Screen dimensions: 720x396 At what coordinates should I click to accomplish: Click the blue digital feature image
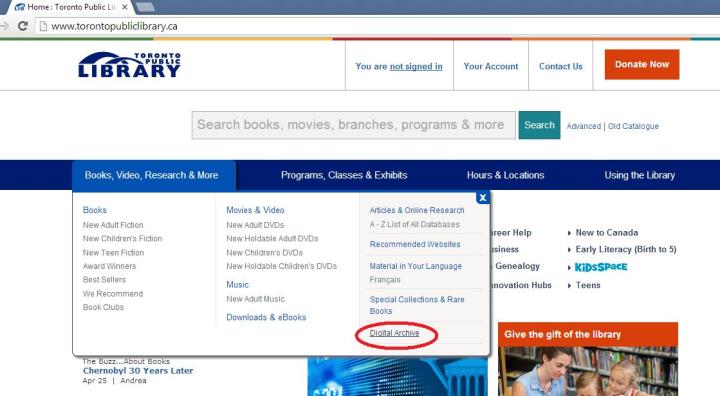(x=397, y=377)
